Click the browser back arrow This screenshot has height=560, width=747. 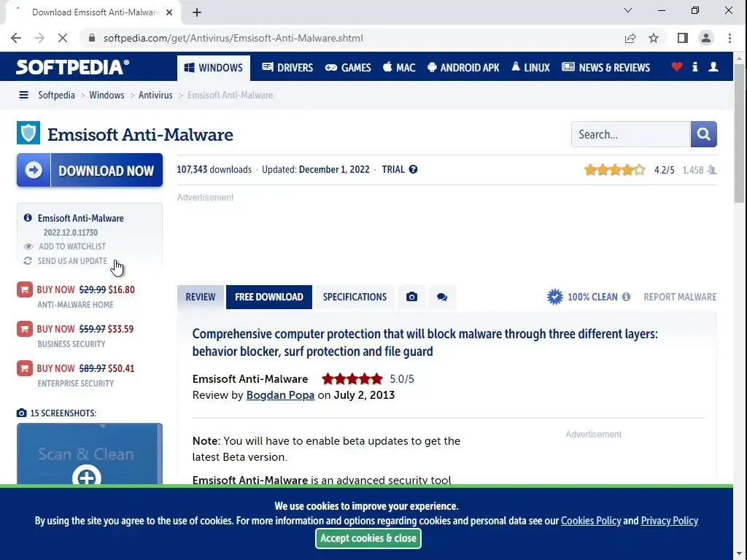[x=16, y=38]
